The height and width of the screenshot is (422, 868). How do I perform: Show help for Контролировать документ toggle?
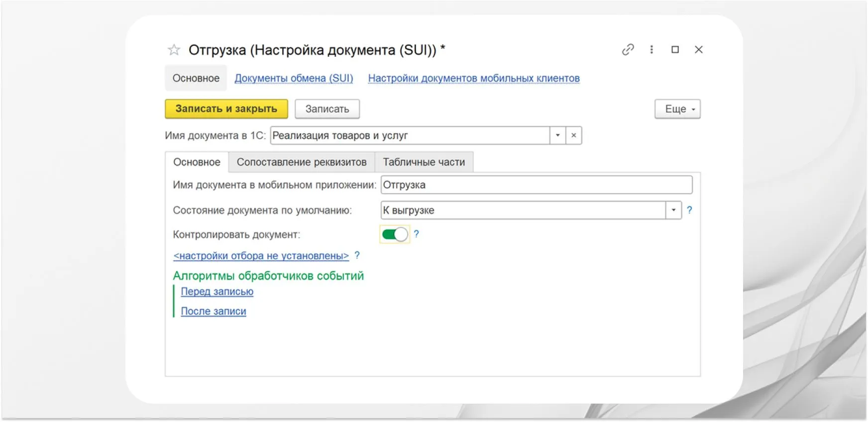tap(417, 234)
